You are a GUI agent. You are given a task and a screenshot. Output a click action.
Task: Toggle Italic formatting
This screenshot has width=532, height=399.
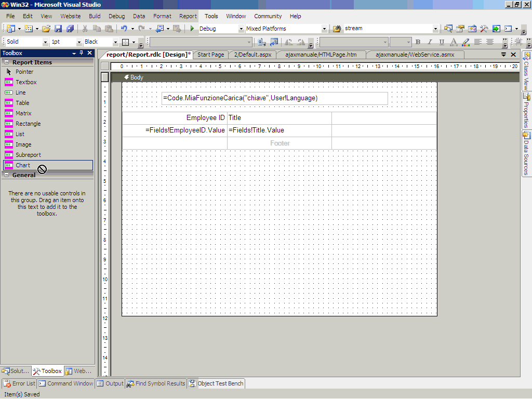tap(430, 42)
